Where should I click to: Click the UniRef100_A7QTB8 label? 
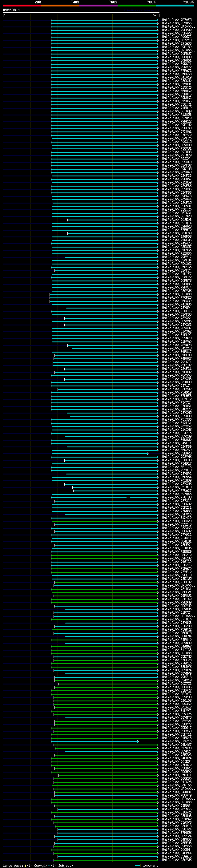coord(177,497)
